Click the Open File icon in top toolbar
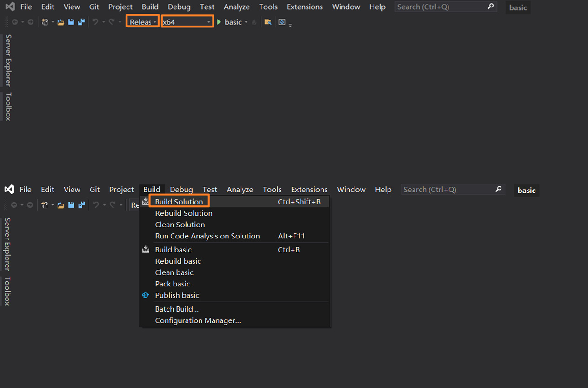Image resolution: width=588 pixels, height=388 pixels. tap(61, 22)
